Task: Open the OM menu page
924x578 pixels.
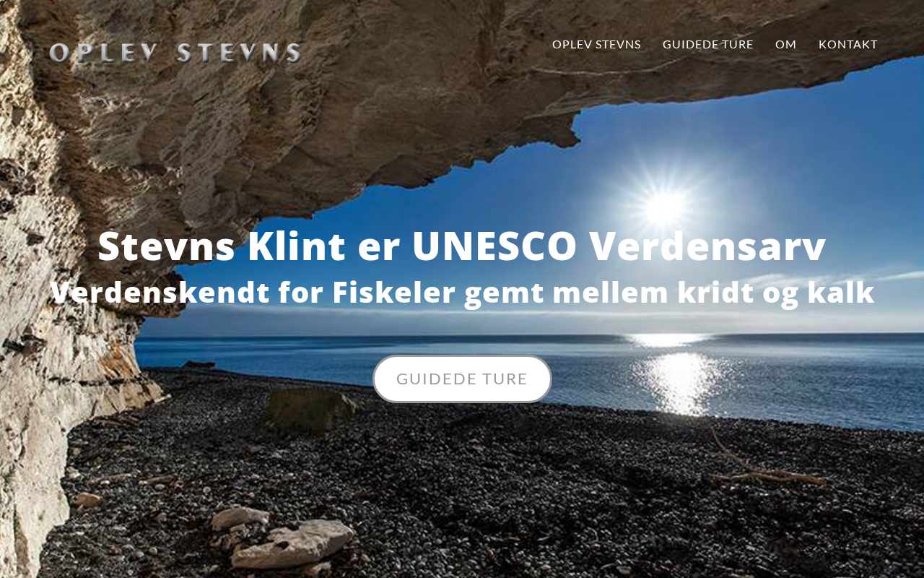Action: tap(785, 45)
